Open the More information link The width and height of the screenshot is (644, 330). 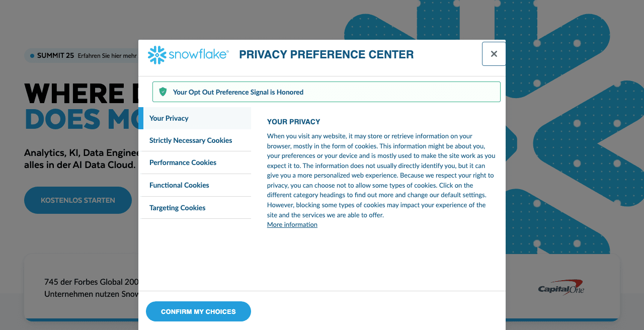tap(292, 225)
